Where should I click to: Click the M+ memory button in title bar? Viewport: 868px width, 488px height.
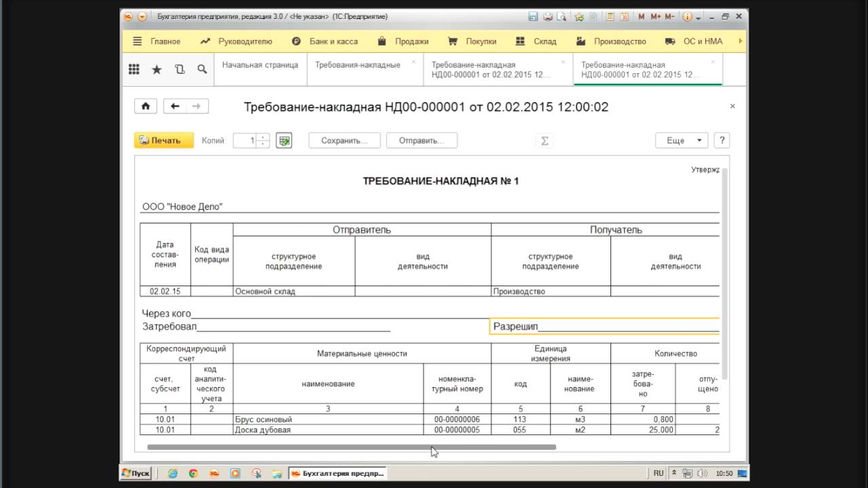point(655,16)
